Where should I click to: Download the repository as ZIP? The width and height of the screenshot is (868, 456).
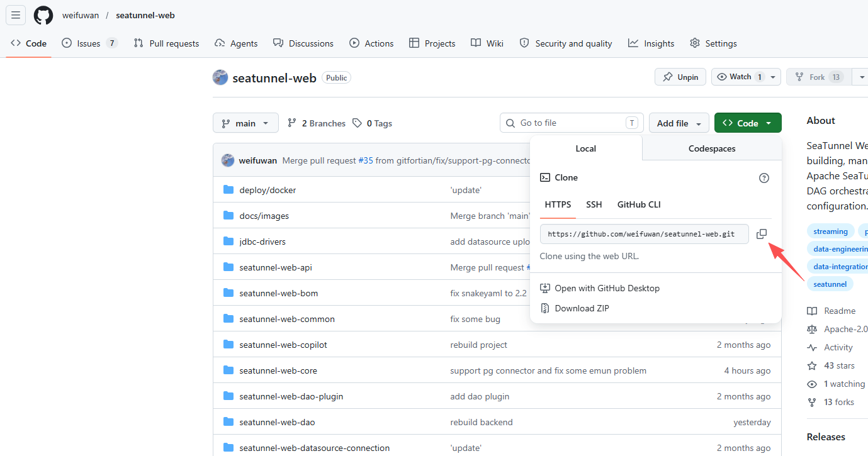pyautogui.click(x=582, y=308)
